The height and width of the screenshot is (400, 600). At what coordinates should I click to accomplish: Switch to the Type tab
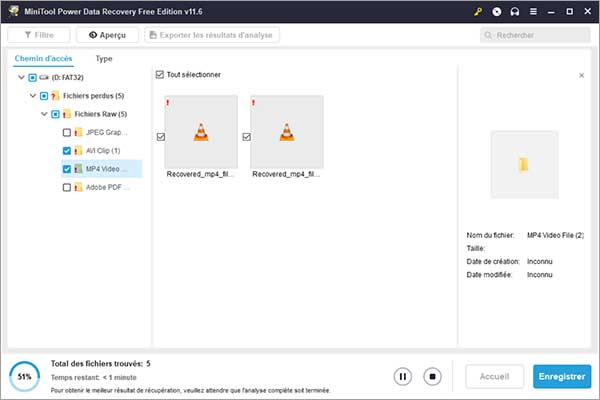103,59
